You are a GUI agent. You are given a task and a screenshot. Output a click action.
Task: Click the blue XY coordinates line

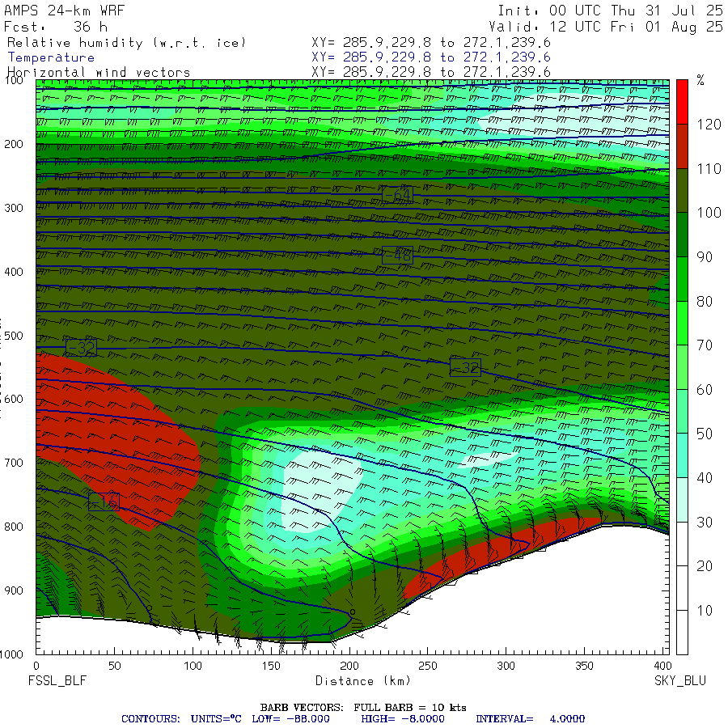click(431, 57)
